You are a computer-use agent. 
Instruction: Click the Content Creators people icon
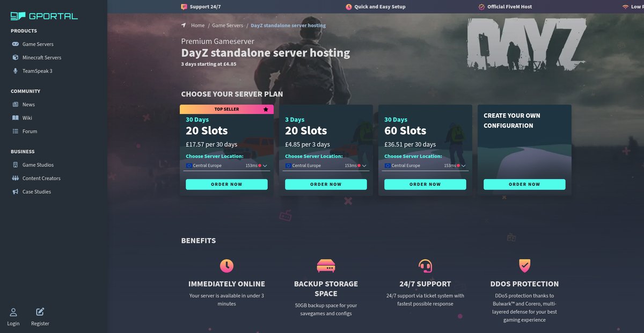16,178
